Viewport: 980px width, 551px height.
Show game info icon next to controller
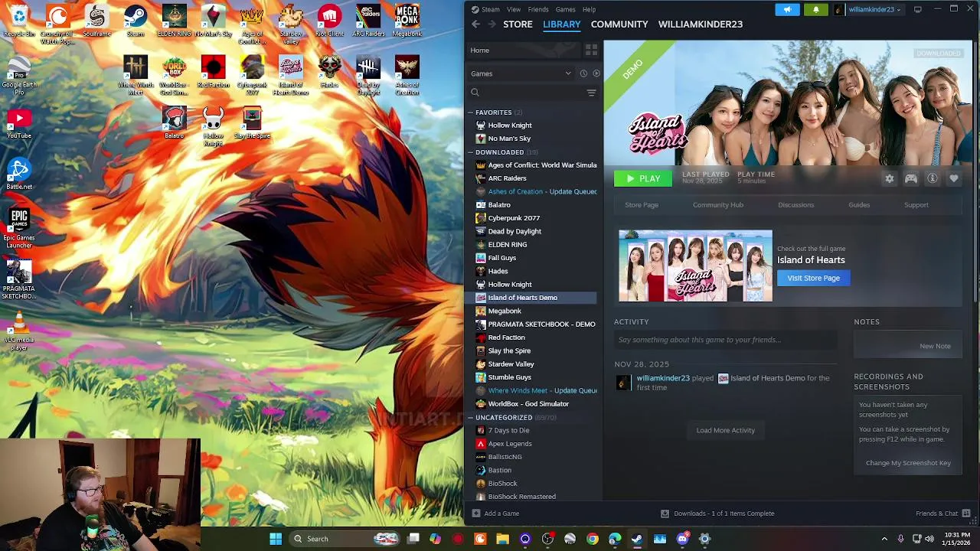[933, 178]
